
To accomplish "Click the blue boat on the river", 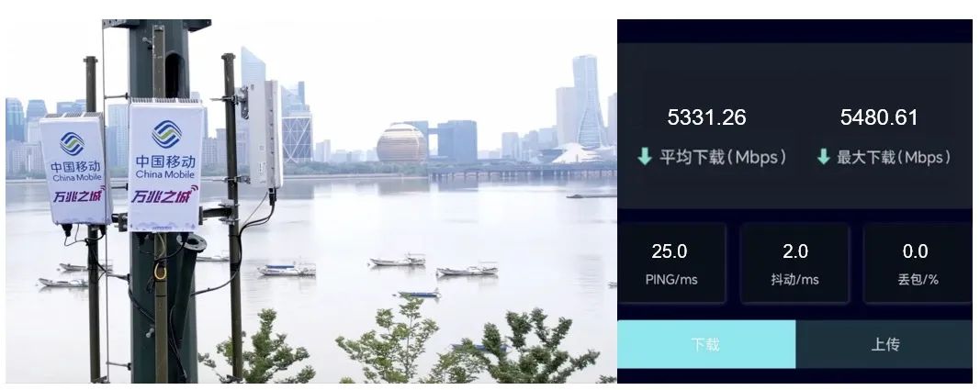I will point(419,294).
